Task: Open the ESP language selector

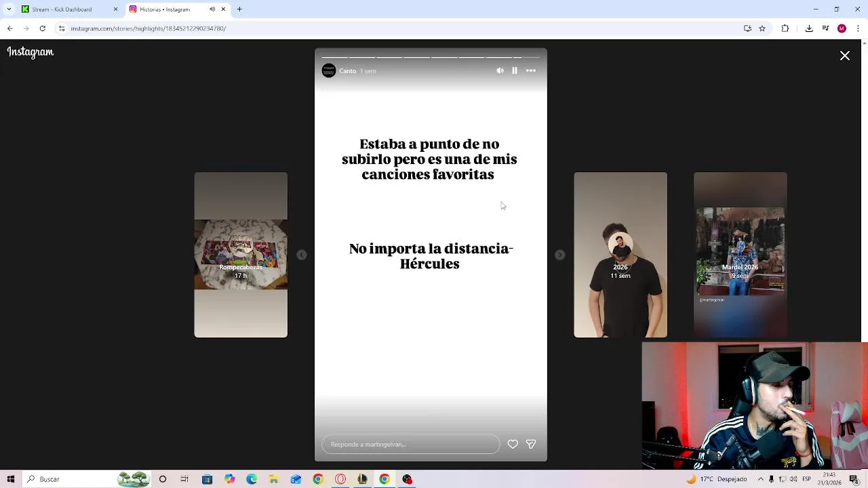Action: (x=807, y=479)
